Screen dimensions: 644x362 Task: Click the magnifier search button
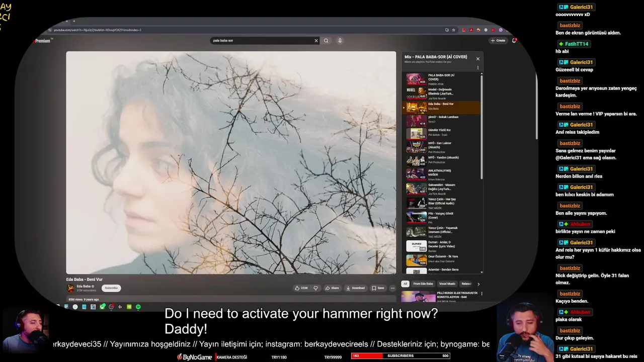pyautogui.click(x=326, y=41)
